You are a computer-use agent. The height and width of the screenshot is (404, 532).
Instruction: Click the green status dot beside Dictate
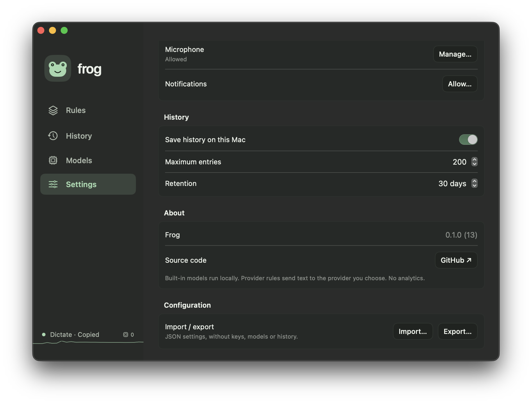coord(44,335)
